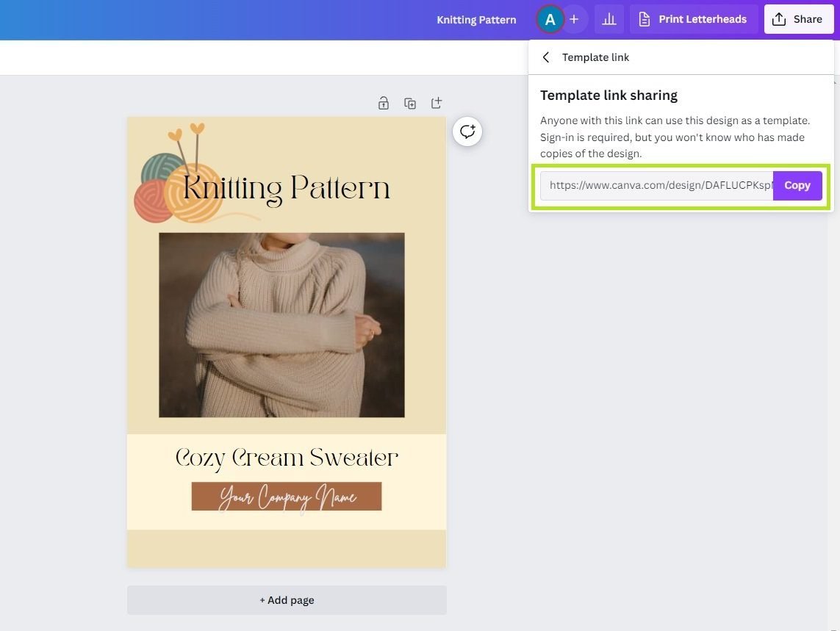Go back from the Template link panel
This screenshot has width=840, height=631.
545,57
